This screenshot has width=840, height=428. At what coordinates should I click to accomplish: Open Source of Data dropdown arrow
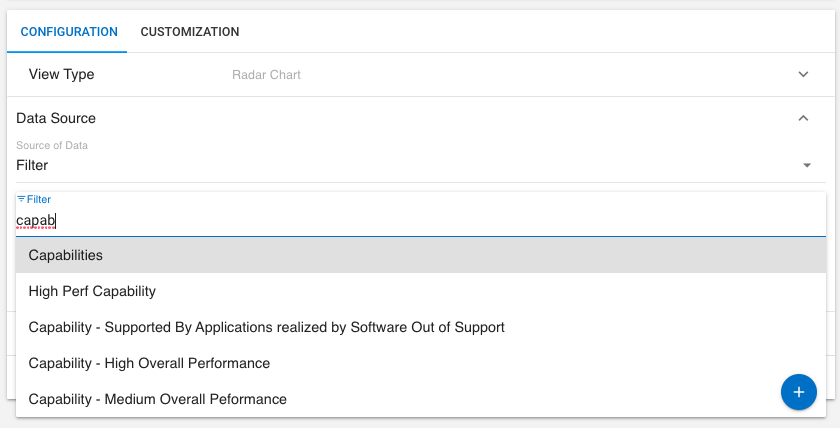pyautogui.click(x=806, y=165)
